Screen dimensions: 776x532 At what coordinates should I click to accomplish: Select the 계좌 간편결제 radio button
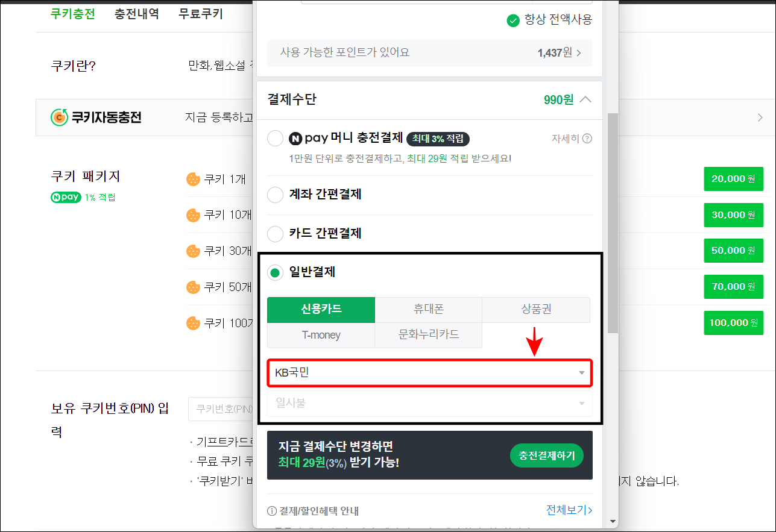(x=275, y=195)
